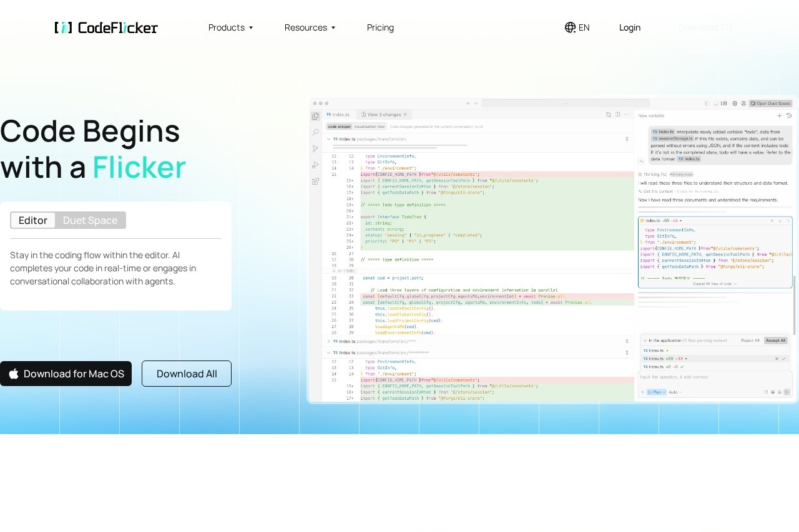Screen dimensions: 799x532
Task: Open the Products dropdown menu
Action: [x=231, y=27]
